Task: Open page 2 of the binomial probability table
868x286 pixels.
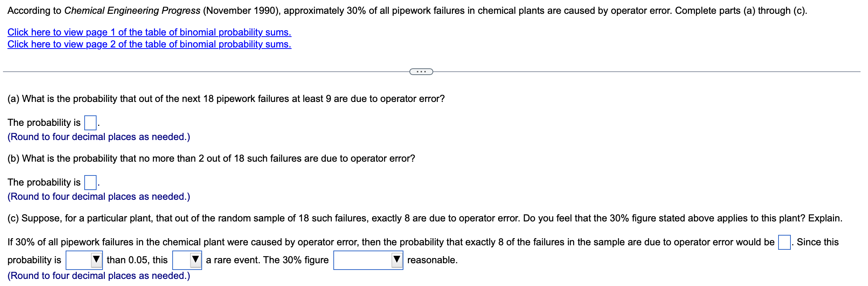Action: 149,44
